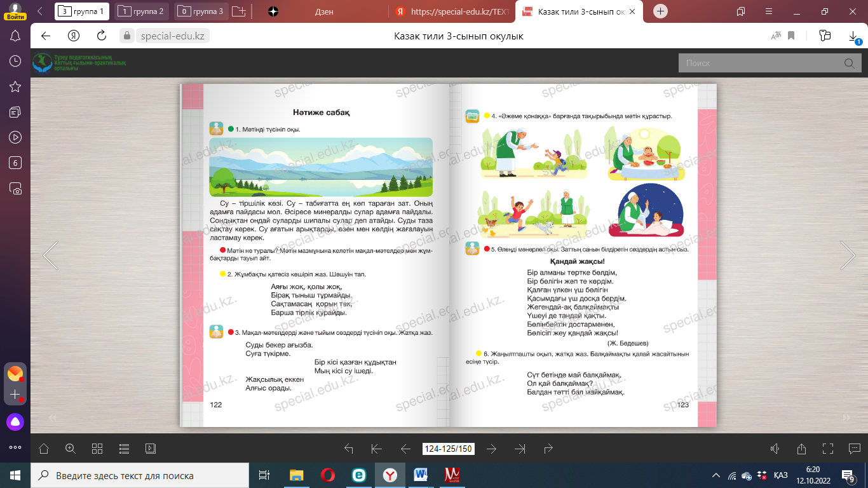The image size is (868, 488).
Task: Open File Explorer from taskbar
Action: pyautogui.click(x=296, y=475)
